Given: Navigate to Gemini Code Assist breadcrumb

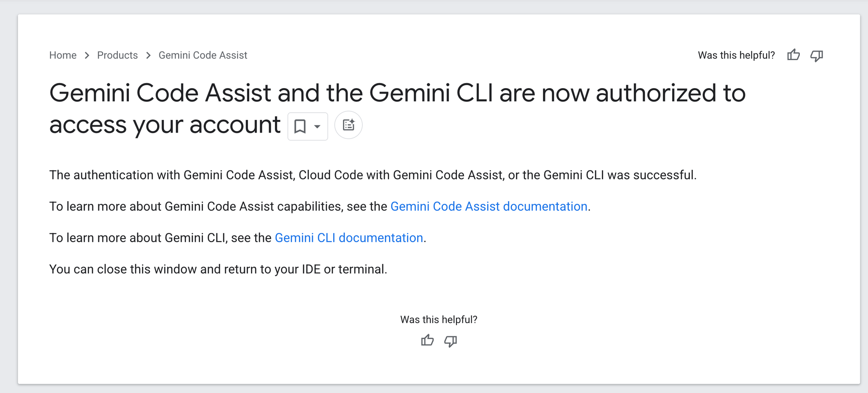Looking at the screenshot, I should tap(203, 55).
